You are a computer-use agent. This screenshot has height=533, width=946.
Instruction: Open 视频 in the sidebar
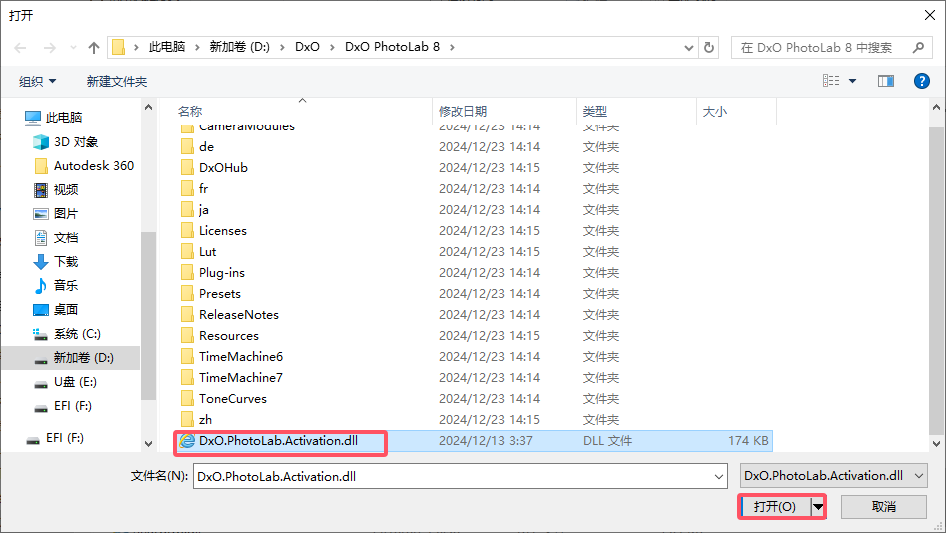56,190
